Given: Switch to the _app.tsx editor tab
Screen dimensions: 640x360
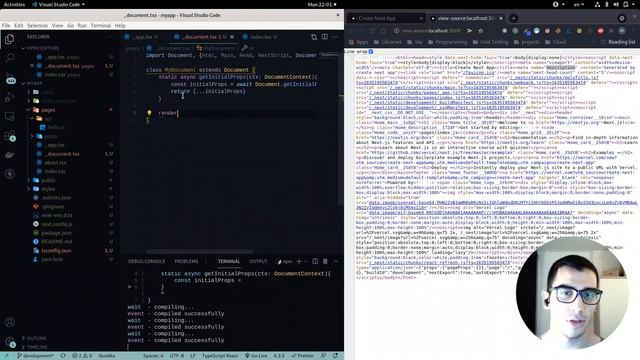Looking at the screenshot, I should click(143, 37).
